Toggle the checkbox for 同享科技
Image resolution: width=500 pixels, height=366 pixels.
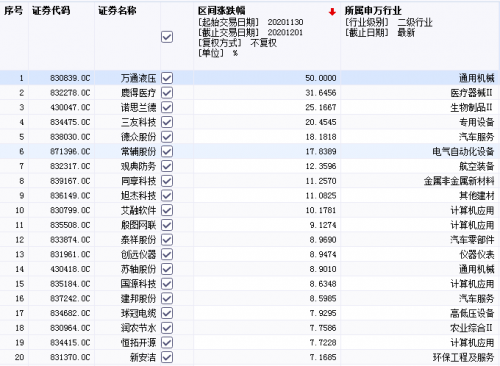(x=167, y=181)
